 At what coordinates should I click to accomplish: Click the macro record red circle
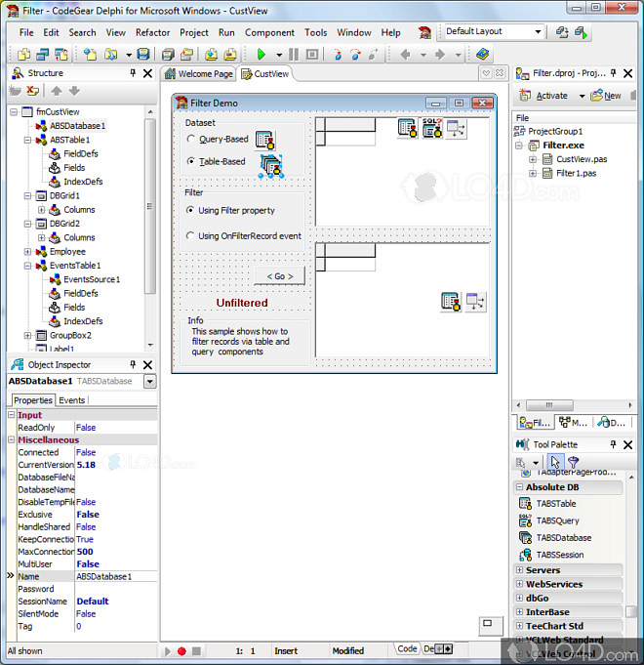point(181,651)
